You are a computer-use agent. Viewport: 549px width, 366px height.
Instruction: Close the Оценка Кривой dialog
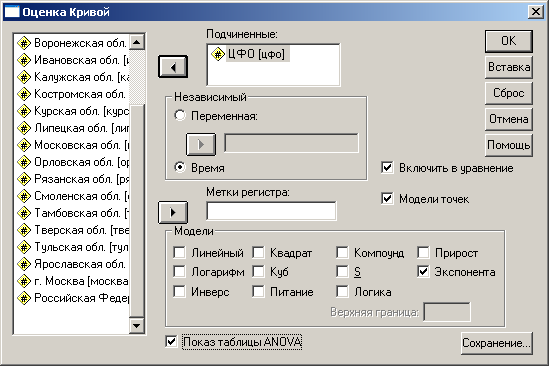[536, 12]
